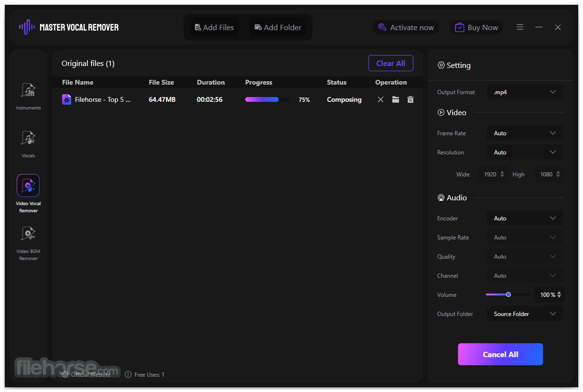The height and width of the screenshot is (392, 583).
Task: Click the Buy Now button
Action: pos(476,27)
